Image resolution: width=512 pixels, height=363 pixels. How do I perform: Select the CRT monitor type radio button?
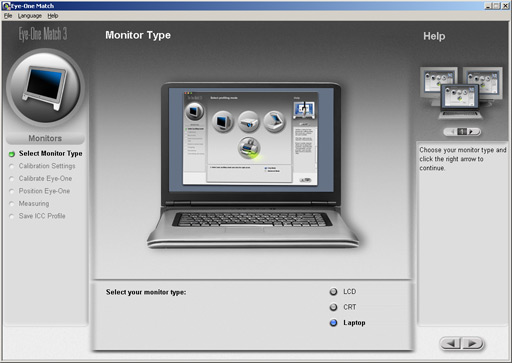click(333, 307)
